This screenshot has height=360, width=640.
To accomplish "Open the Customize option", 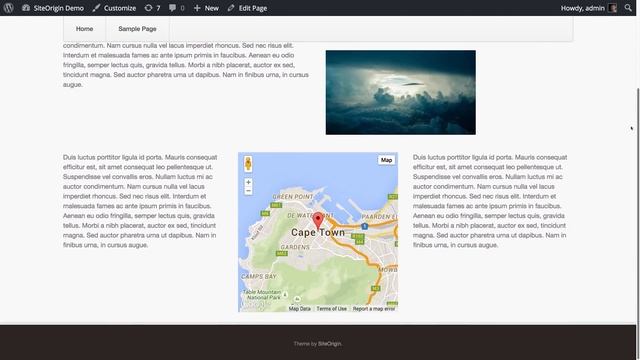I will point(114,8).
